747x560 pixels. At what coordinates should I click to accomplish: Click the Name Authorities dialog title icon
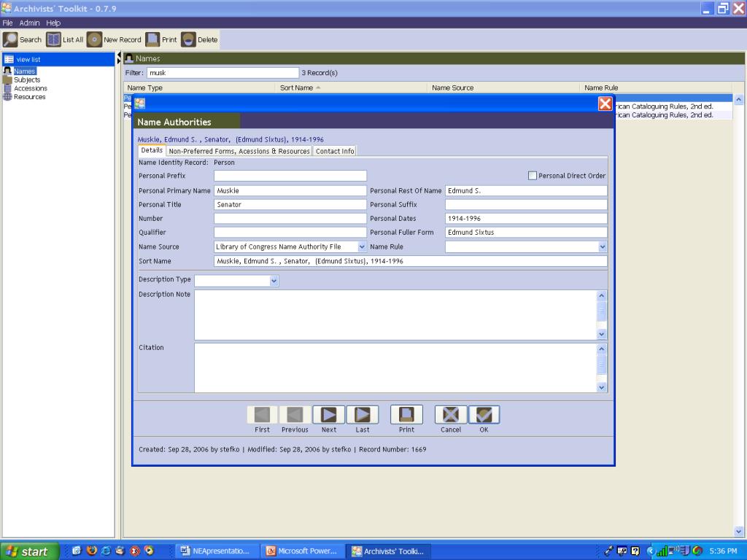click(x=139, y=104)
